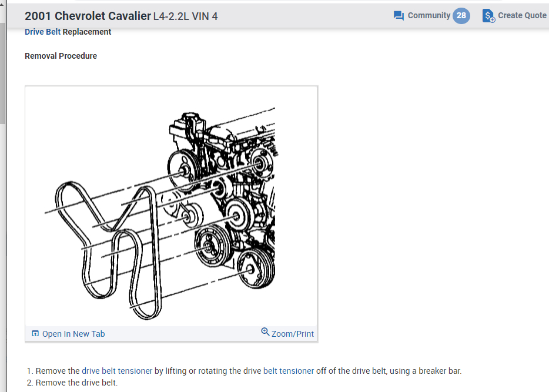Open the Drive Belt link in heading
The height and width of the screenshot is (392, 549).
click(x=43, y=32)
